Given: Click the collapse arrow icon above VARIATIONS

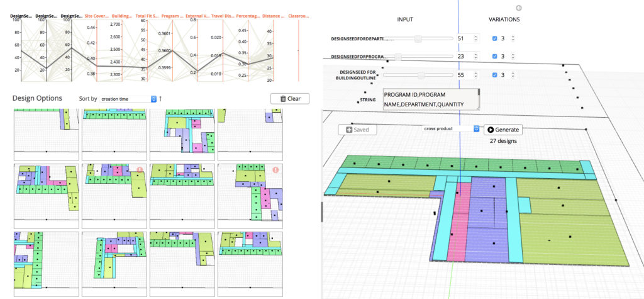Looking at the screenshot, I should tap(518, 8).
